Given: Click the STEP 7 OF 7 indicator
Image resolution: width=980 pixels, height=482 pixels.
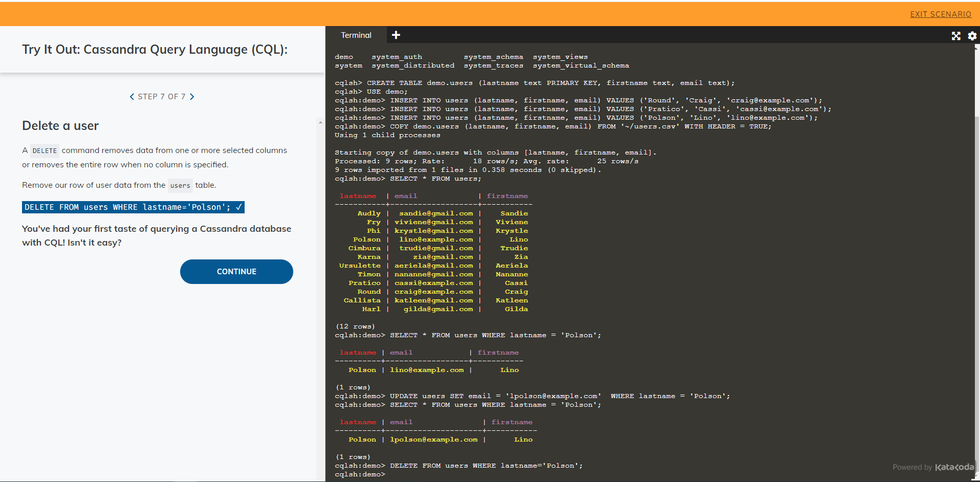Looking at the screenshot, I should click(162, 96).
